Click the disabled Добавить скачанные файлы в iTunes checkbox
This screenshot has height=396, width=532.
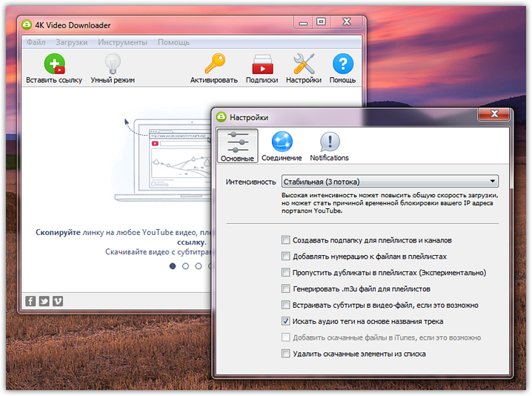click(x=286, y=337)
